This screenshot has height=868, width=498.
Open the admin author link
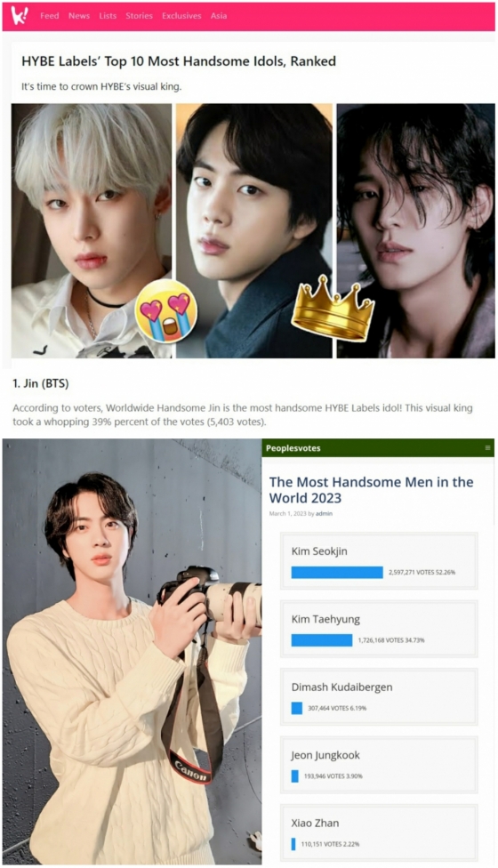[325, 514]
